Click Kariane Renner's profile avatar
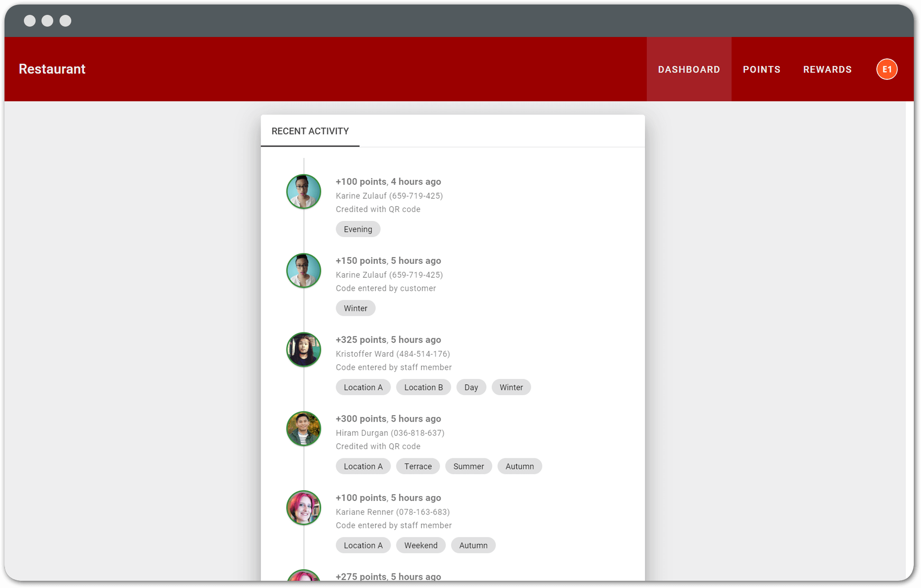This screenshot has height=588, width=921. tap(304, 508)
